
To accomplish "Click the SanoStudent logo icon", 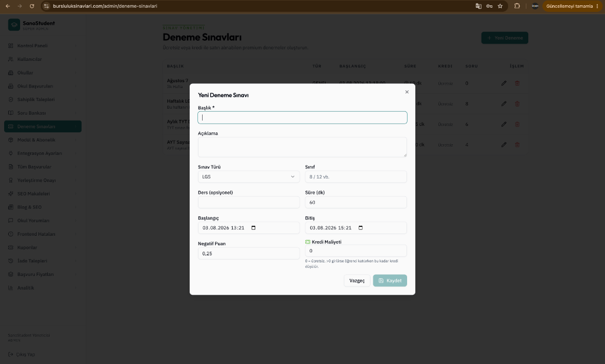I will coord(14,25).
